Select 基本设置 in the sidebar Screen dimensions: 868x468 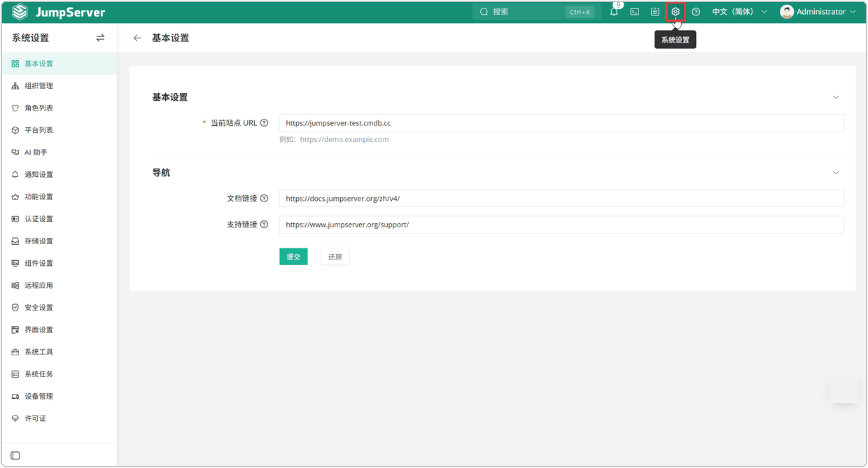(59, 64)
